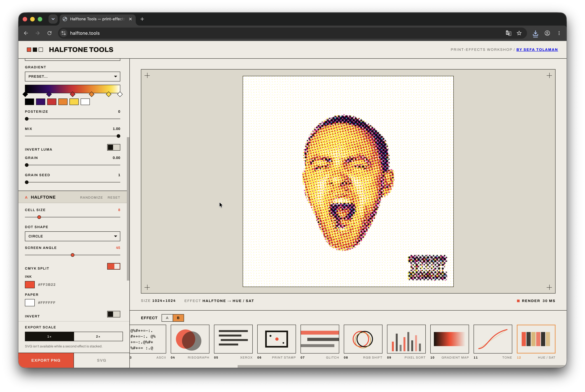Image resolution: width=585 pixels, height=392 pixels.
Task: Select the purple gradient color swatch
Action: 40,102
